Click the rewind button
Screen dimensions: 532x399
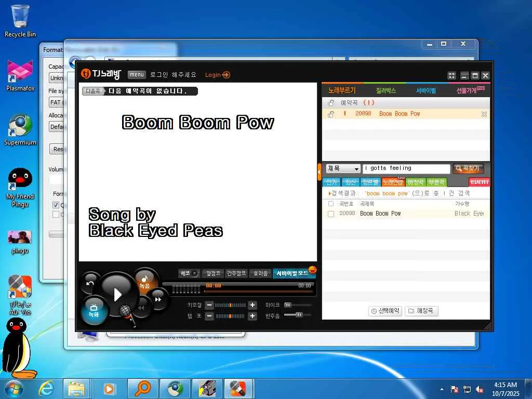point(142,308)
